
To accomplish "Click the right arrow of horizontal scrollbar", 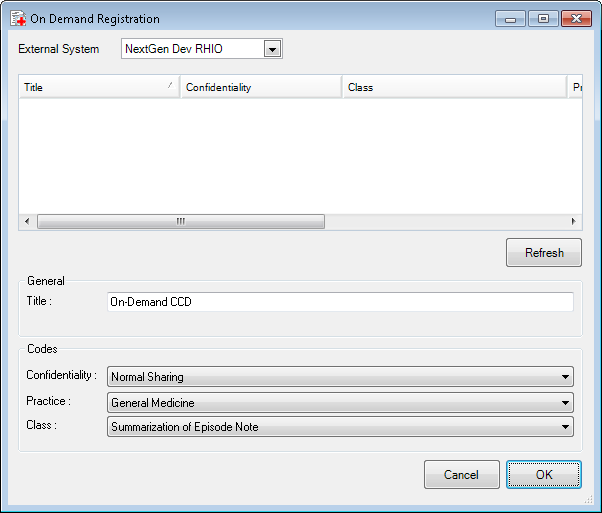I will [574, 222].
